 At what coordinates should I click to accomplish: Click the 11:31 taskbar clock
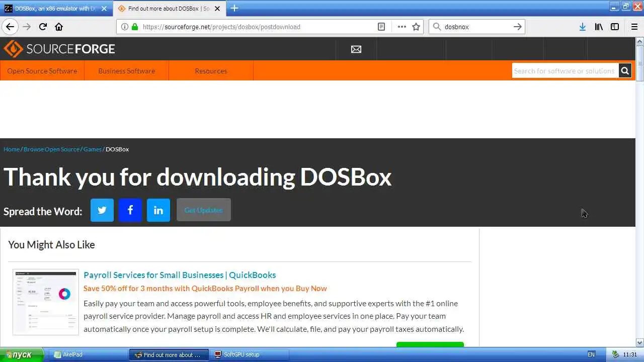click(630, 354)
